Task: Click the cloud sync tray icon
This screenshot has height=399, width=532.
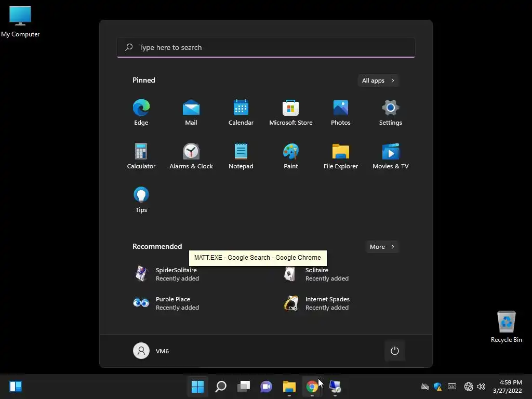Action: click(425, 386)
